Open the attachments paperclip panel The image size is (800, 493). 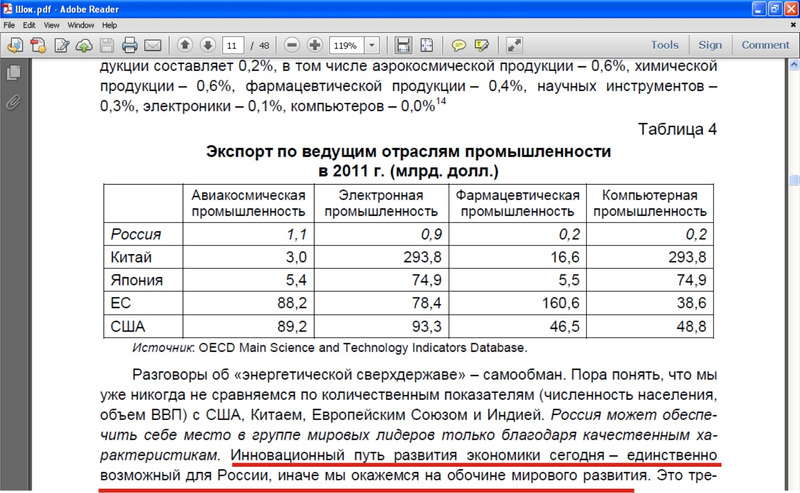click(x=14, y=101)
